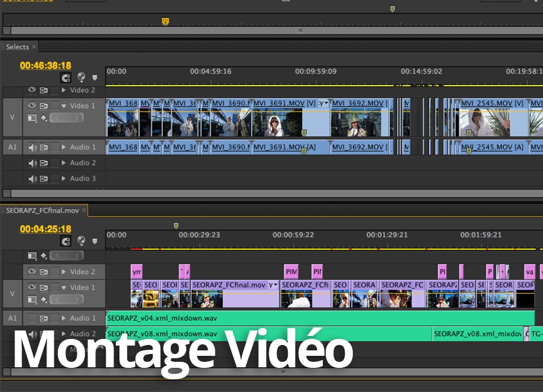Toggle Snap in the Selects timeline

66,77
